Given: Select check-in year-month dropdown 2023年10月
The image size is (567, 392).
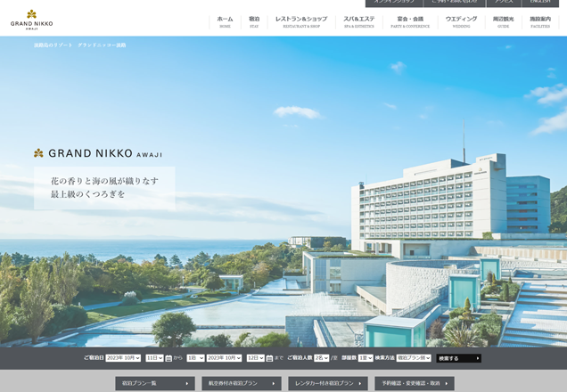Looking at the screenshot, I should 123,358.
